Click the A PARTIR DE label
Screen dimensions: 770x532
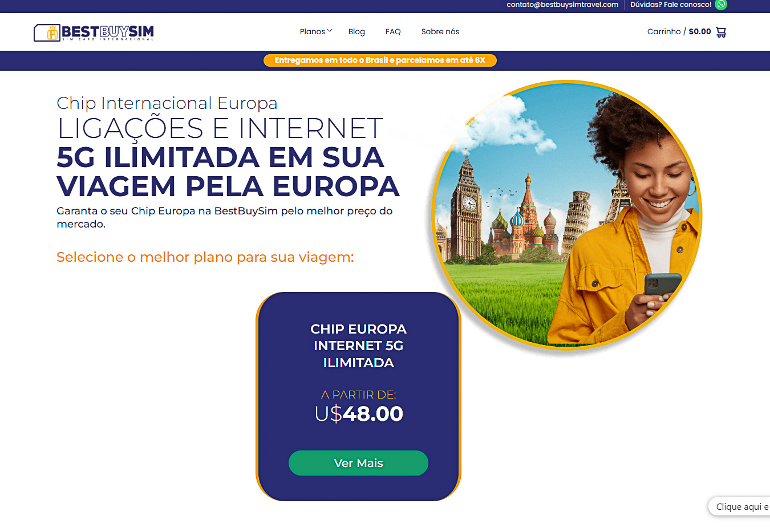coord(358,395)
